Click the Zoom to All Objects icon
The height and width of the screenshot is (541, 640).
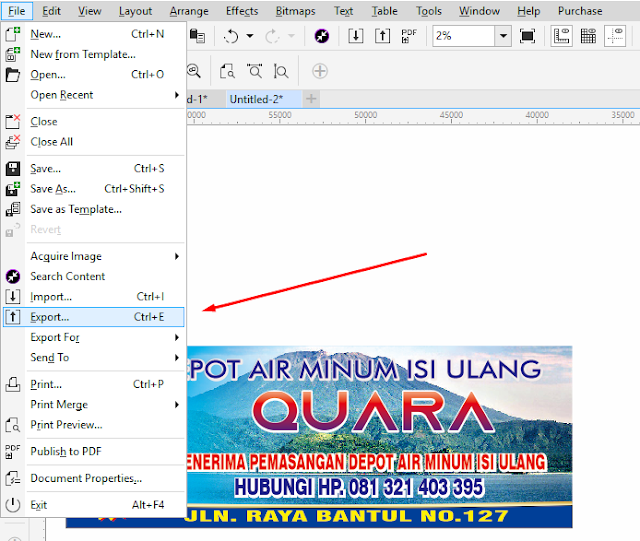[255, 71]
